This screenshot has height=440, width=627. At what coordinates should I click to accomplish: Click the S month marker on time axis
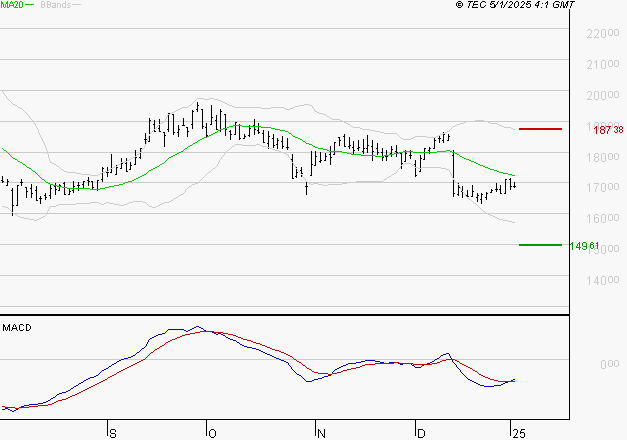(x=113, y=434)
